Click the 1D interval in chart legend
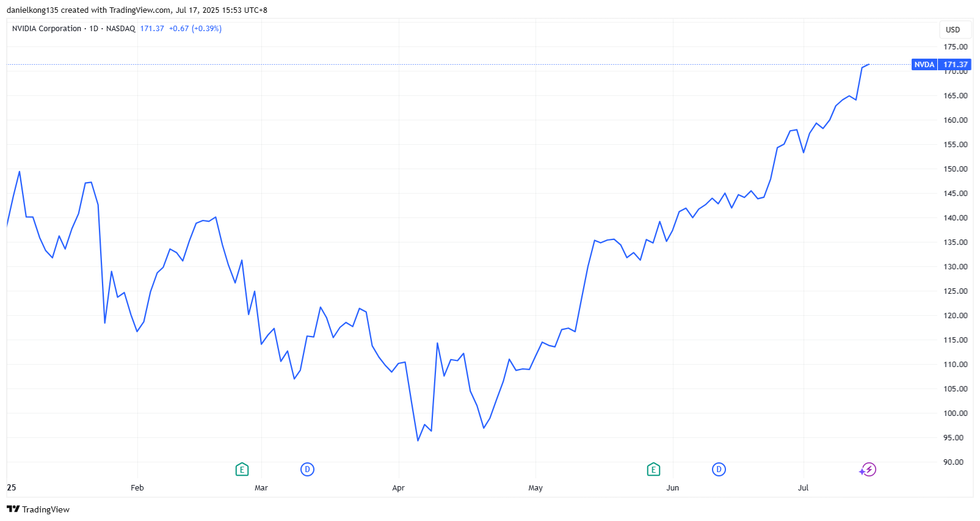Image resolution: width=980 pixels, height=521 pixels. point(93,29)
